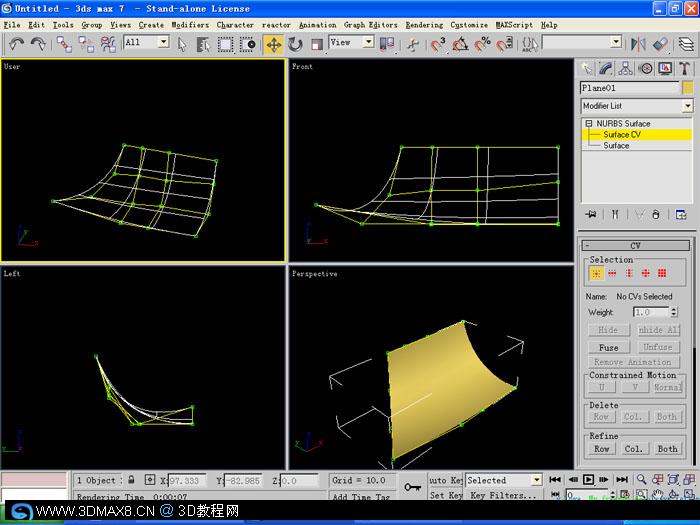
Task: Activate the Select and Move tool
Action: pos(274,44)
